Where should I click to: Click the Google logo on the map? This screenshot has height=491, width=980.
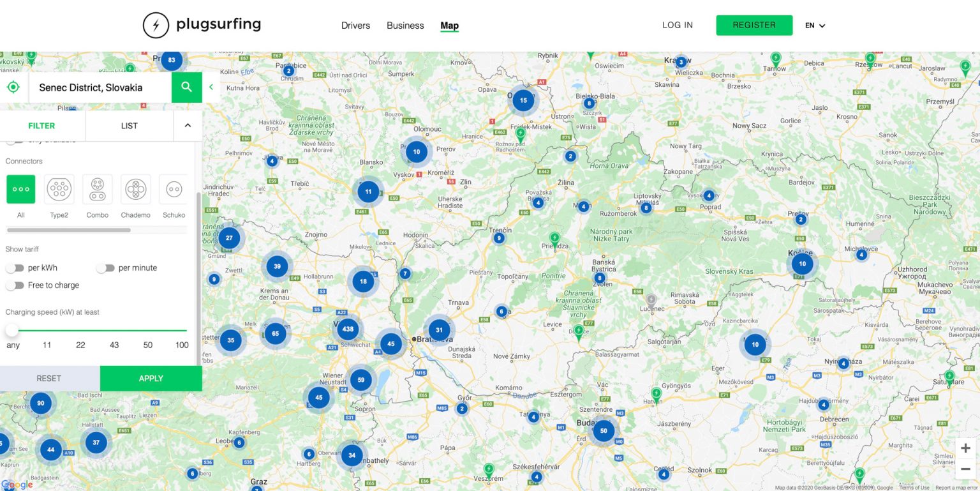(x=17, y=485)
